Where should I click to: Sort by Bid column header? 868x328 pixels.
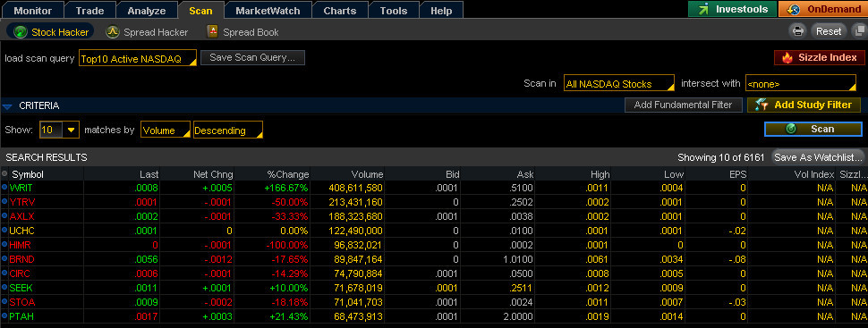tap(452, 174)
